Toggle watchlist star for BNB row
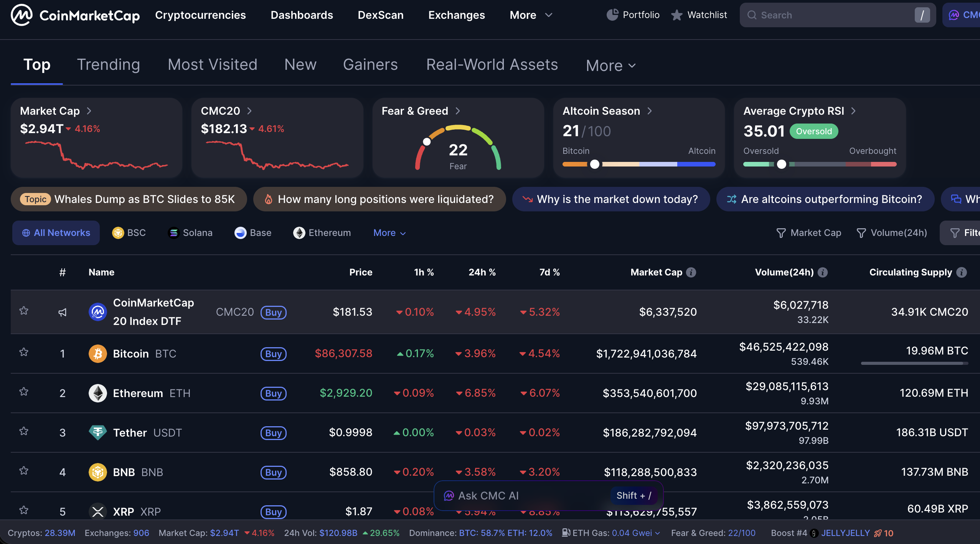 click(24, 471)
